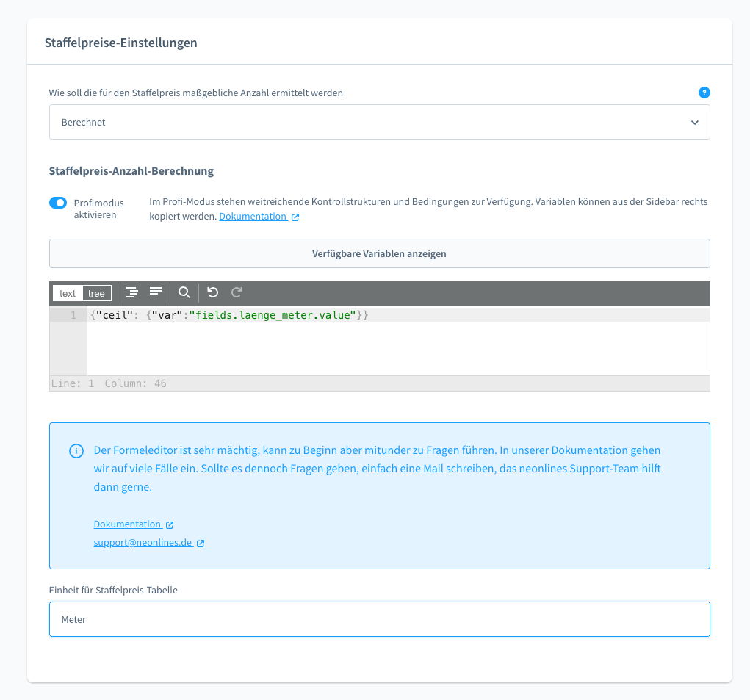Click the support@neonlines.de email link
750x700 pixels.
click(143, 543)
